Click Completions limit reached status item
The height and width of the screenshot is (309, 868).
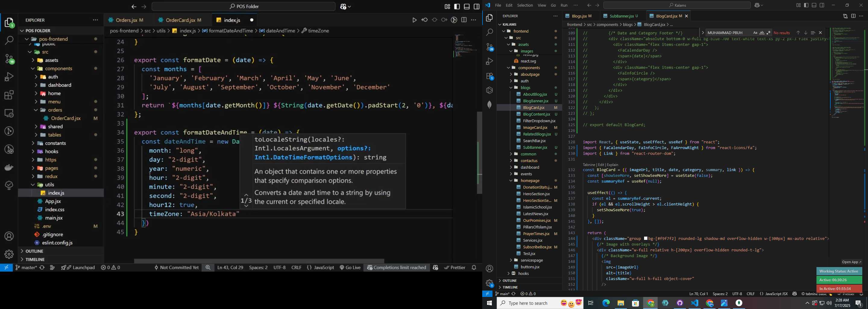pyautogui.click(x=396, y=267)
